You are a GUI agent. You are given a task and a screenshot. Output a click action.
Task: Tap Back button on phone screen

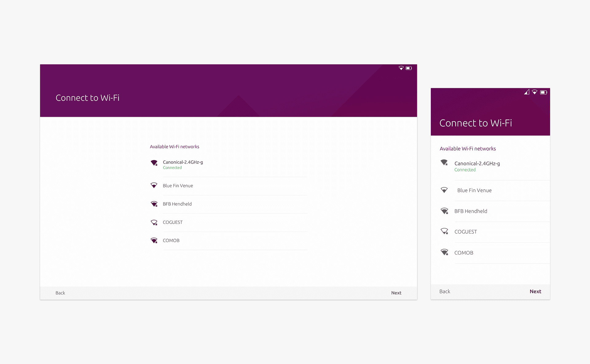(x=445, y=292)
